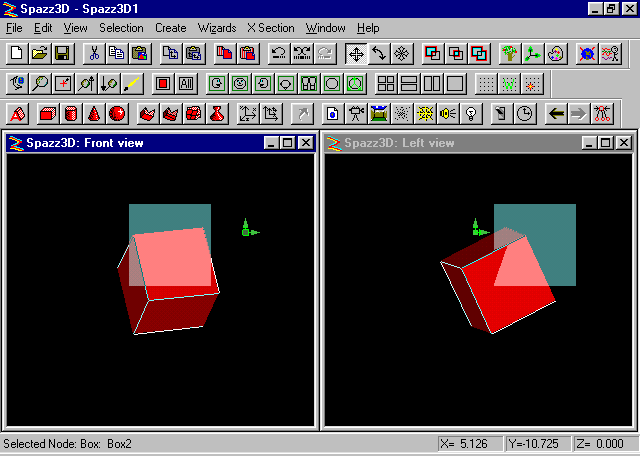This screenshot has width=640, height=456.
Task: Toggle the dotted grid icon
Action: point(487,84)
